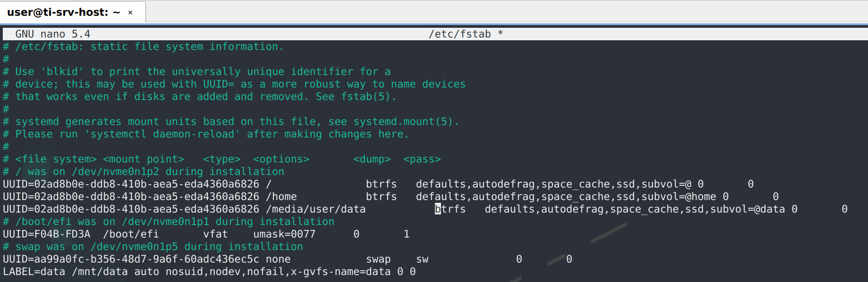Viewport: 868px width, 282px height.
Task: Click the /etc/fstab filename in nano title bar
Action: (x=460, y=34)
